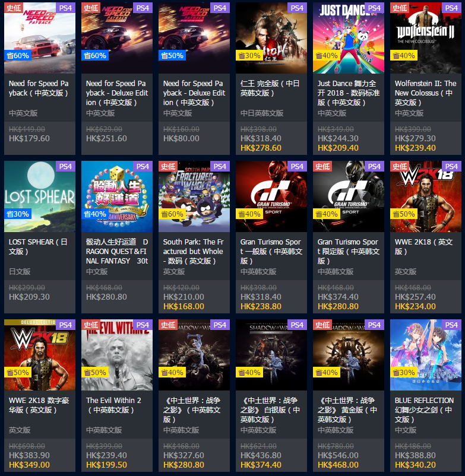Click the Just Dance 2018 cover image
This screenshot has height=476, width=465.
click(349, 38)
